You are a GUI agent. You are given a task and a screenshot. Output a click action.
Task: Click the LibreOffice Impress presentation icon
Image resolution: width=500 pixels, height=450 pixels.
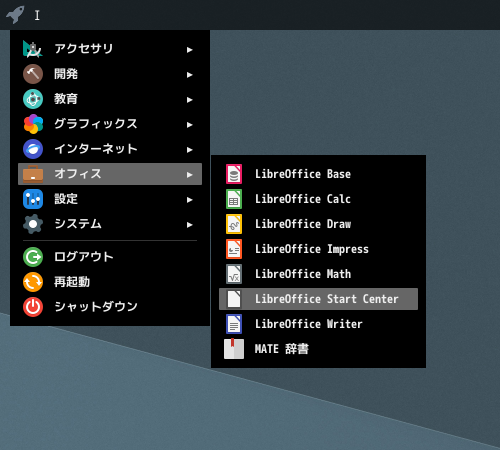[x=234, y=249]
